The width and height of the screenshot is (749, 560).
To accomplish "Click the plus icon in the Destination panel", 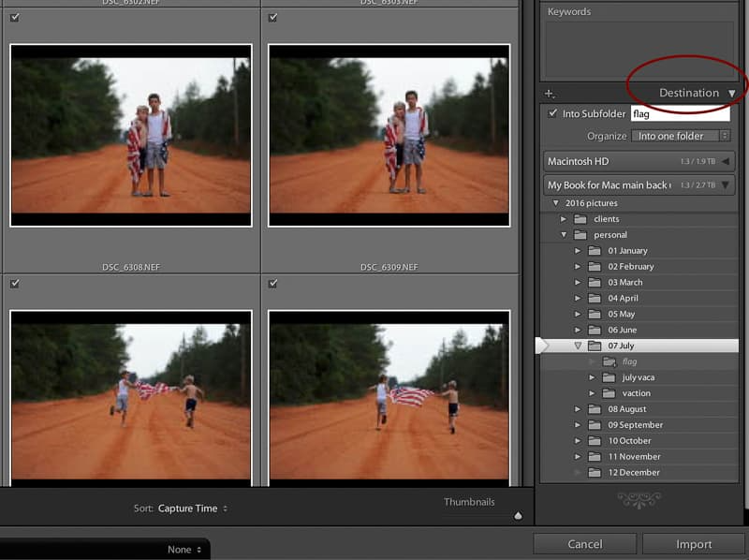I will tap(549, 93).
